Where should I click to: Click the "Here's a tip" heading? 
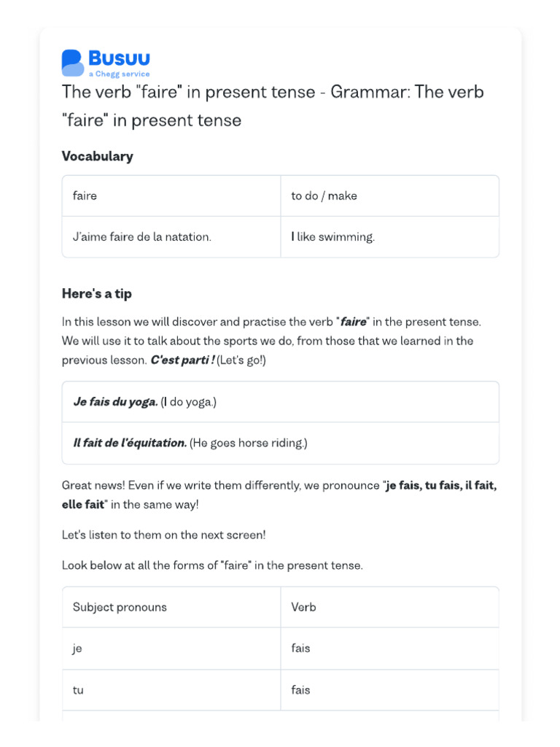(96, 293)
